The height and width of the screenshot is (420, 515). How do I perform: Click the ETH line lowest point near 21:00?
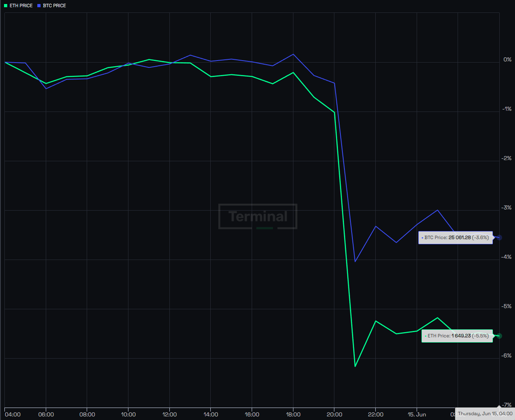point(355,366)
